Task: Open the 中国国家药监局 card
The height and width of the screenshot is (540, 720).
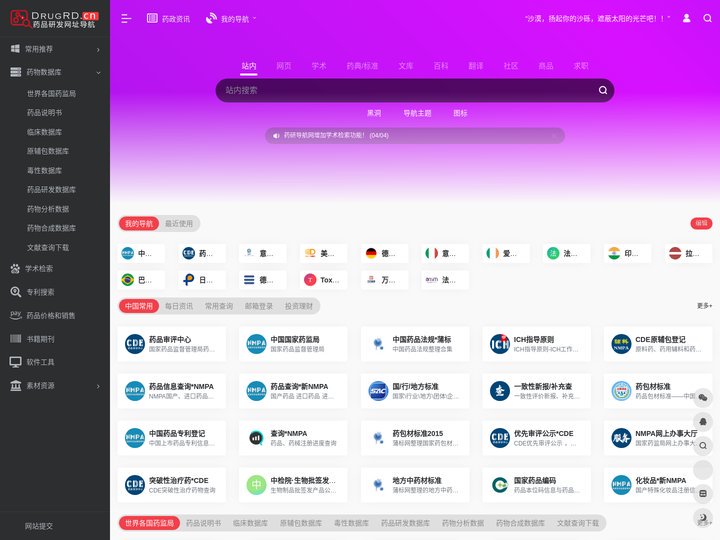Action: 293,344
